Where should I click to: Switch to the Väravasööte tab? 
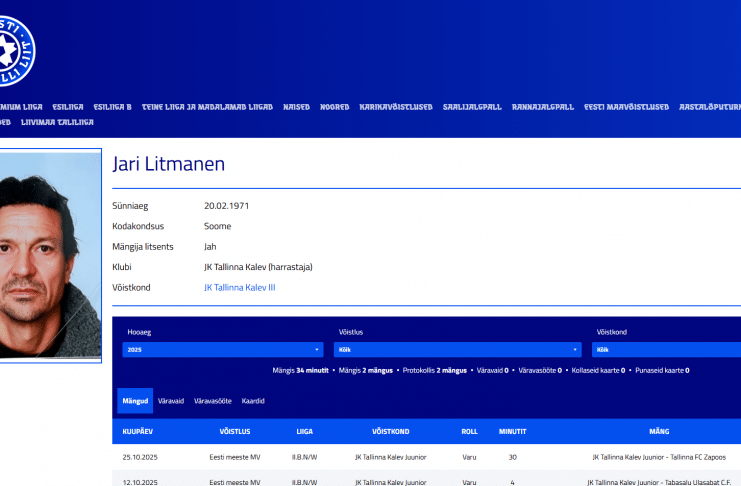tap(211, 401)
